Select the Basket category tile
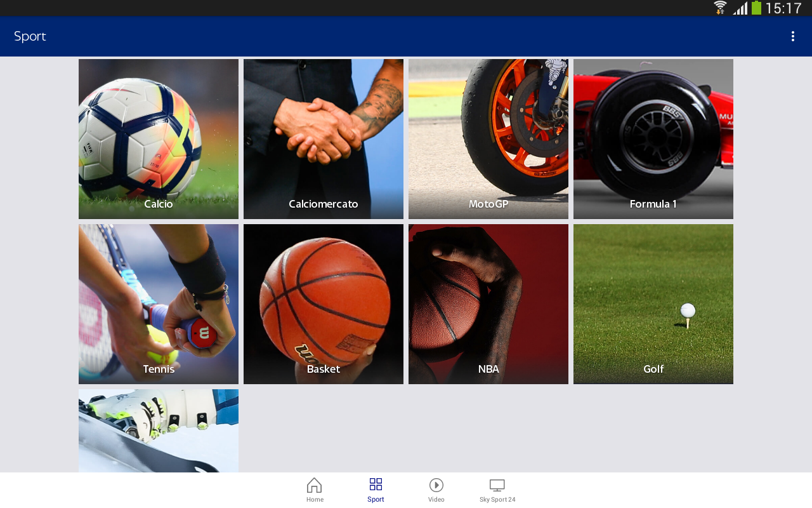Image resolution: width=812 pixels, height=508 pixels. 324,304
